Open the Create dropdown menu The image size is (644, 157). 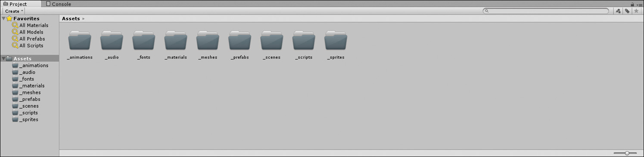point(14,11)
